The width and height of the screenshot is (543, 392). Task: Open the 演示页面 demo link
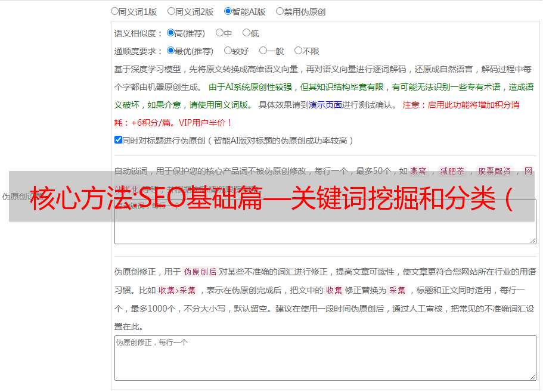(325, 105)
